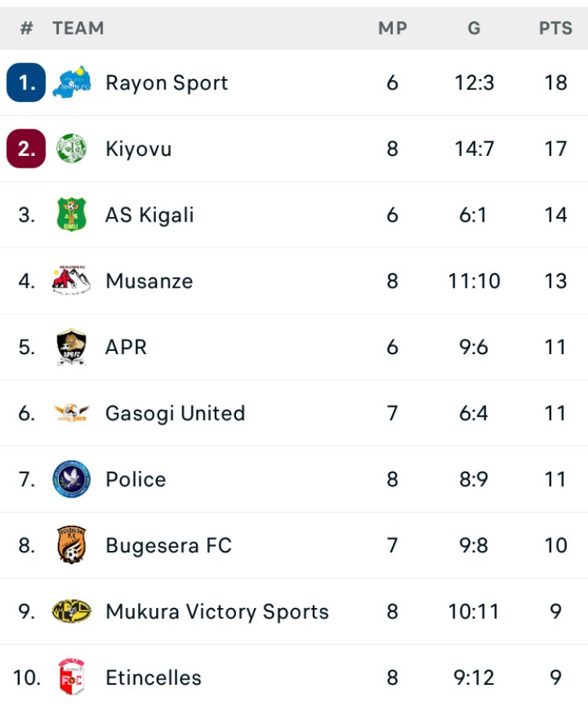Click the Etincelles red crest icon
The image size is (588, 706).
pos(71,678)
